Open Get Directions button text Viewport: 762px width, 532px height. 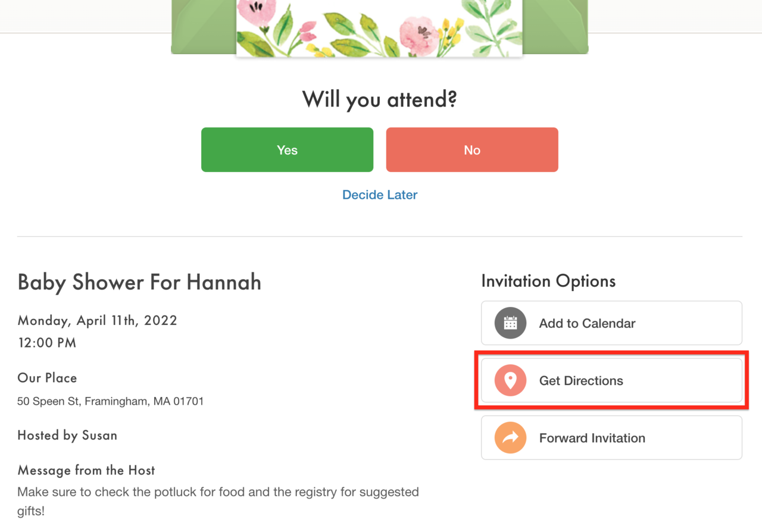[x=581, y=381]
